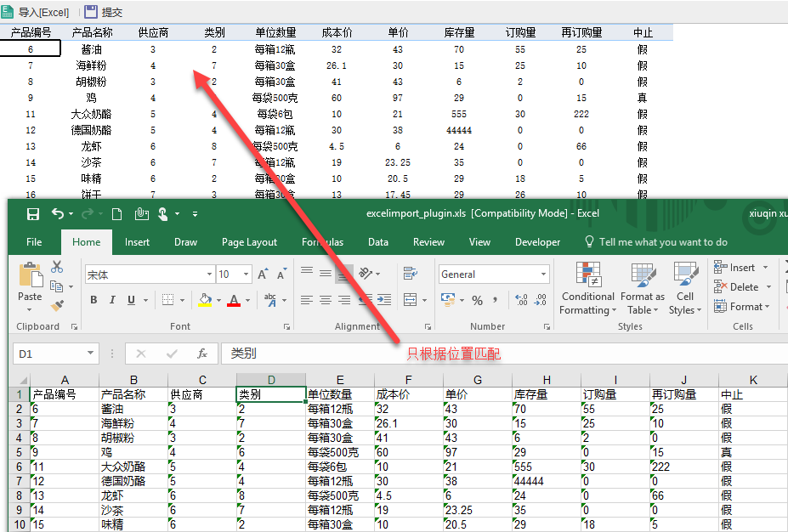Click the formula bar containing 类别
Image resolution: width=788 pixels, height=532 pixels.
tap(504, 354)
